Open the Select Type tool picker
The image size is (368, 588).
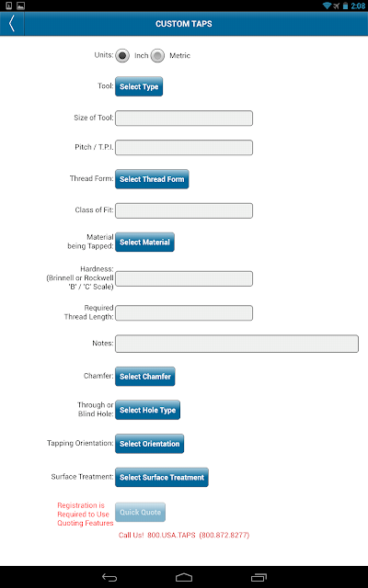point(139,86)
